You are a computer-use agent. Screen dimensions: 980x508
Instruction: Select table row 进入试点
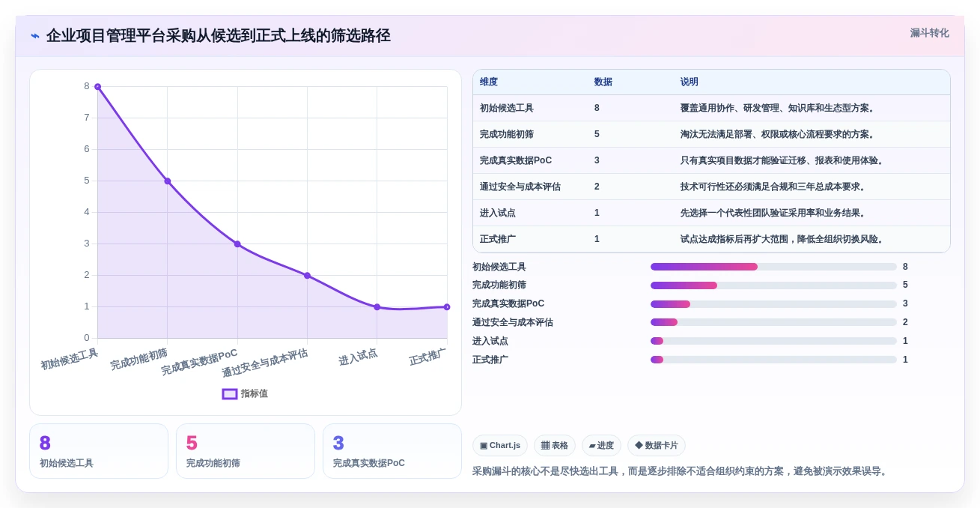pyautogui.click(x=711, y=213)
